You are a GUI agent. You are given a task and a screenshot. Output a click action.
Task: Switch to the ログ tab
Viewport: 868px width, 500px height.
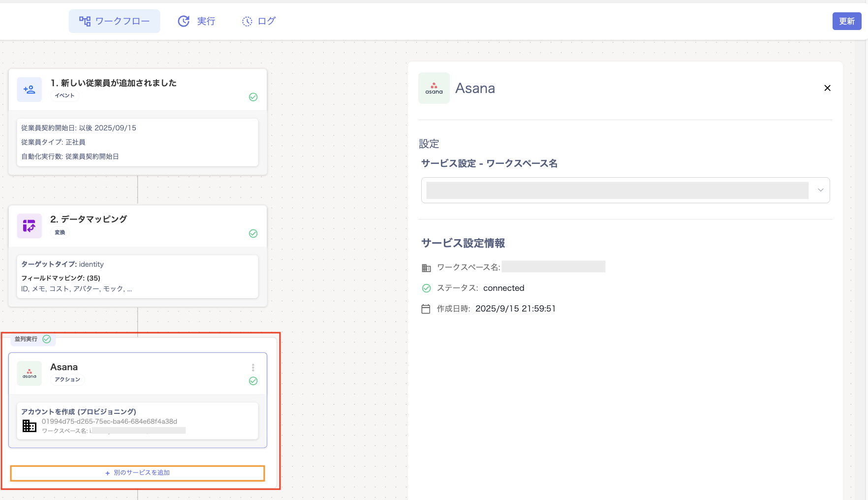pos(259,21)
